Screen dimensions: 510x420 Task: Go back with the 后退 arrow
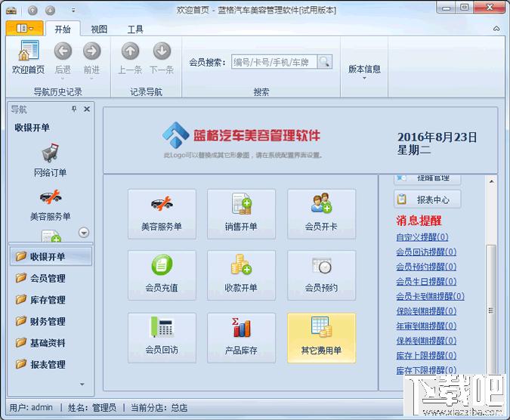click(x=63, y=59)
